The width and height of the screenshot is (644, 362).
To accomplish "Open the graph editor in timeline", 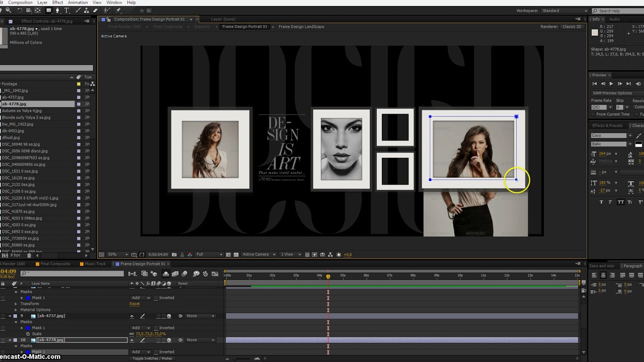I will point(215,274).
